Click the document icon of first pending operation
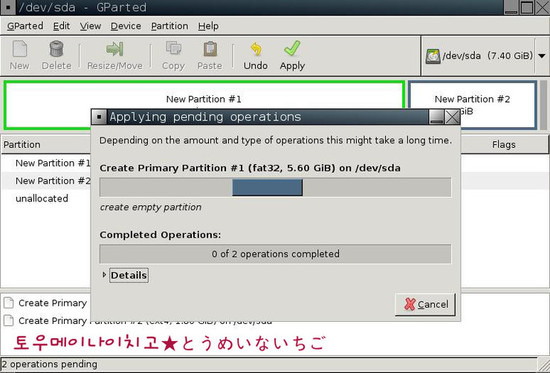Viewport: 550px width, 373px height. click(x=9, y=303)
